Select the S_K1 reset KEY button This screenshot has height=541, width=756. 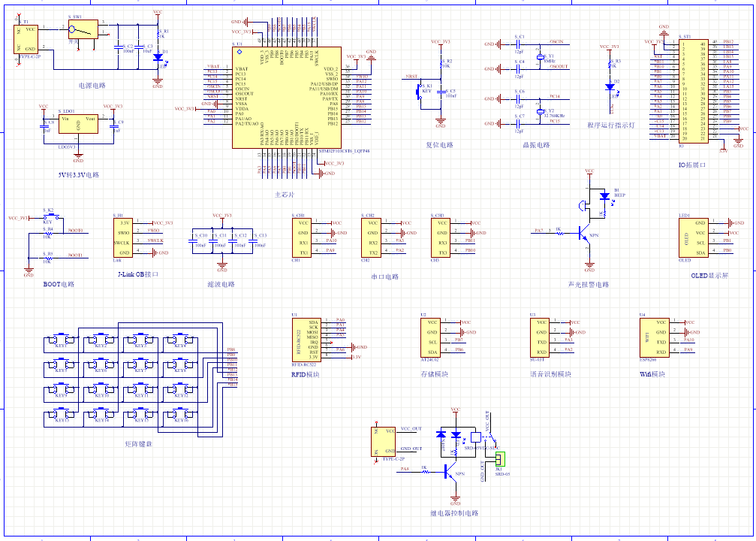point(419,91)
